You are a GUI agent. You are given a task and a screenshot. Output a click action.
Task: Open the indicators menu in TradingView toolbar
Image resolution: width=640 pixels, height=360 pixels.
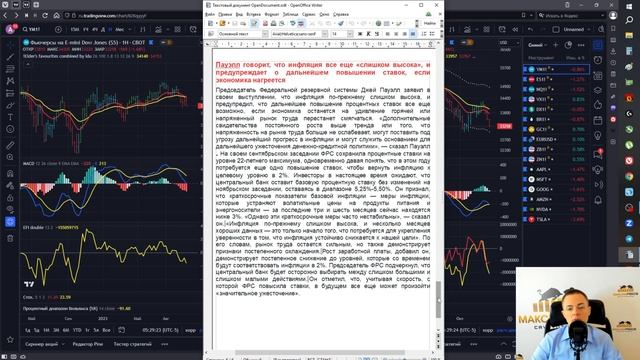[158, 29]
